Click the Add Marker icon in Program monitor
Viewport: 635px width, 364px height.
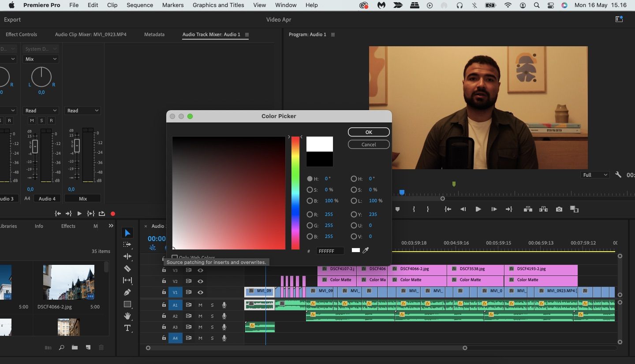point(398,209)
